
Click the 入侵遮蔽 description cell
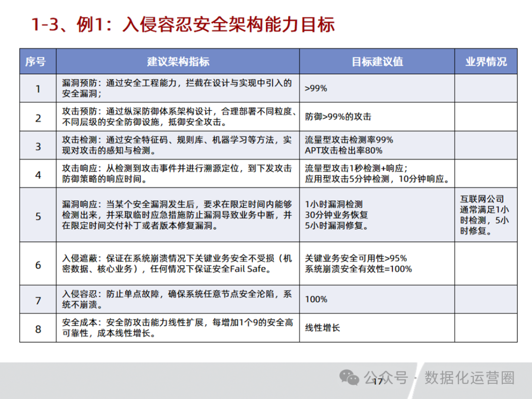pyautogui.click(x=178, y=264)
